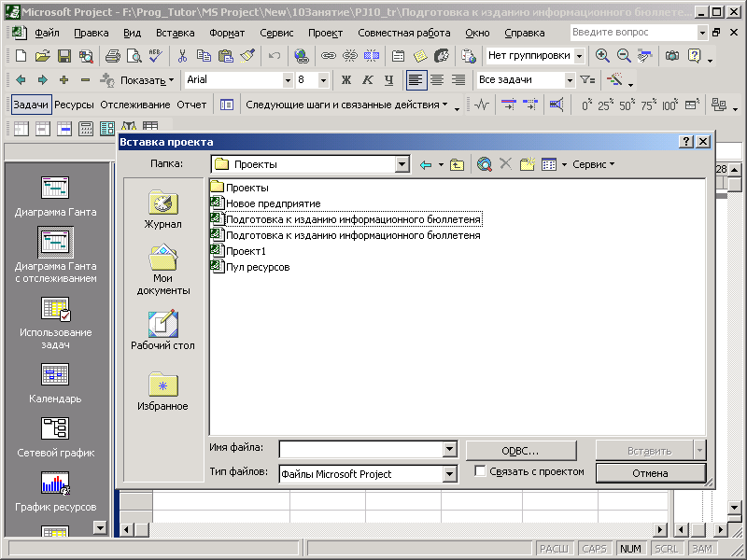747x560 pixels.
Task: Click the New document toolbar icon
Action: click(x=21, y=56)
